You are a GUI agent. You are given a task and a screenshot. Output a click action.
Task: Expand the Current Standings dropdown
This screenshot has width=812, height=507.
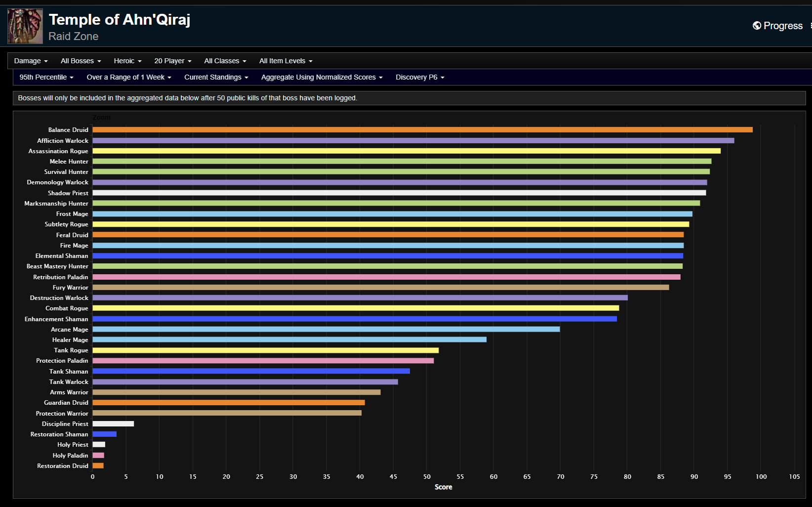(x=216, y=77)
